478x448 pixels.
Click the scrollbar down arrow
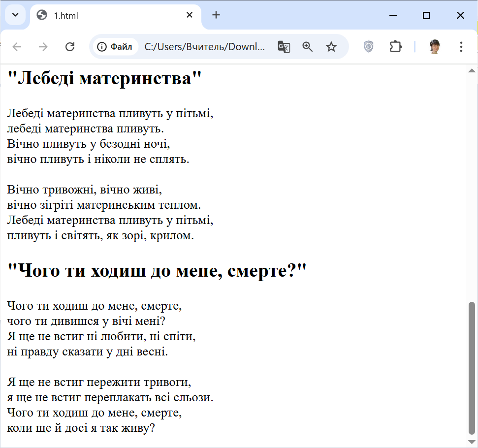click(x=472, y=442)
